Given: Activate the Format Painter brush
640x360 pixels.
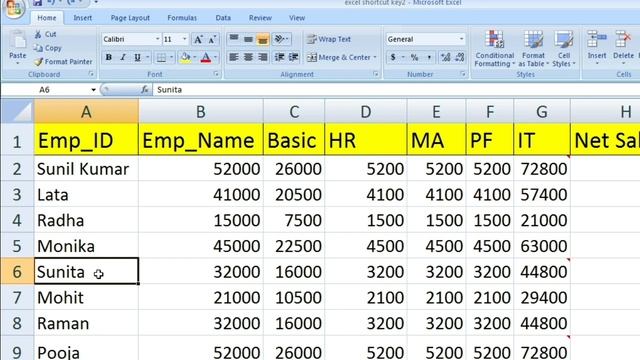Looking at the screenshot, I should (63, 62).
